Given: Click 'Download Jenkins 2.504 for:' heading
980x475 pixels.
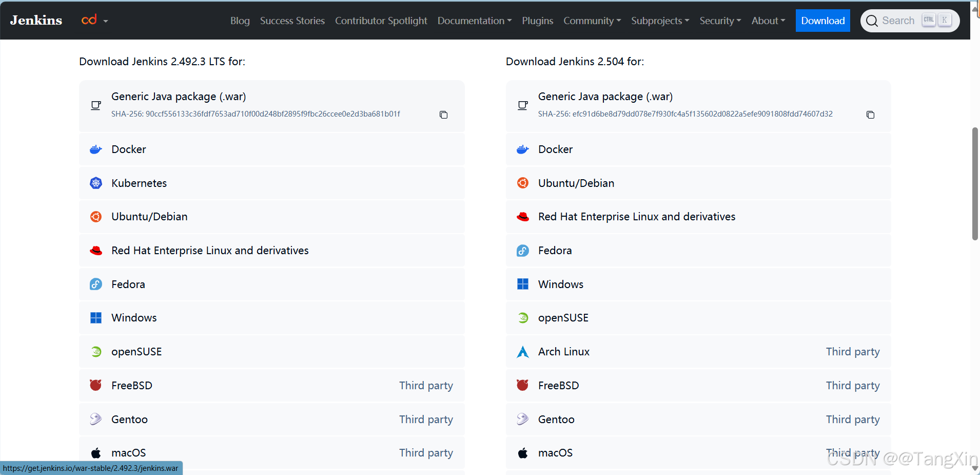Looking at the screenshot, I should tap(575, 62).
